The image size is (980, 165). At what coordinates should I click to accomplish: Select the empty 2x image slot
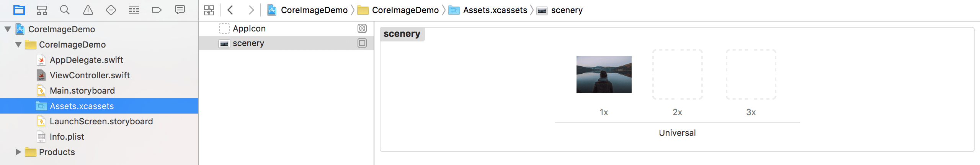click(677, 74)
